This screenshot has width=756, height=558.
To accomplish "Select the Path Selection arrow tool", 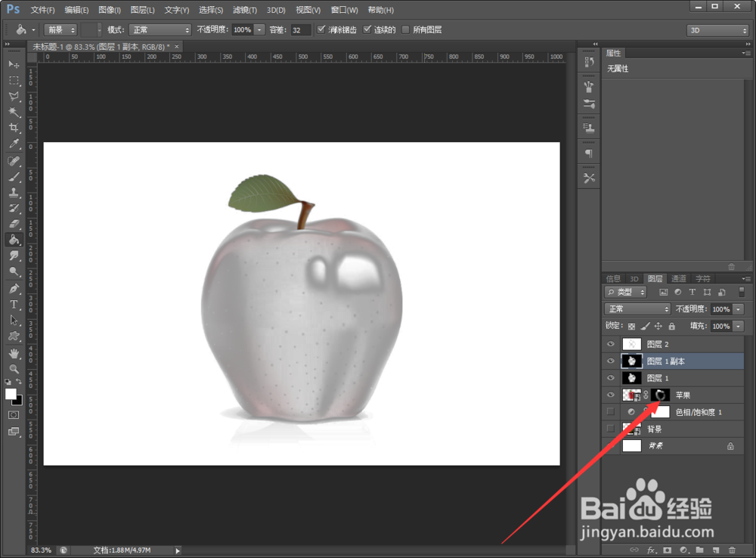I will 14,321.
